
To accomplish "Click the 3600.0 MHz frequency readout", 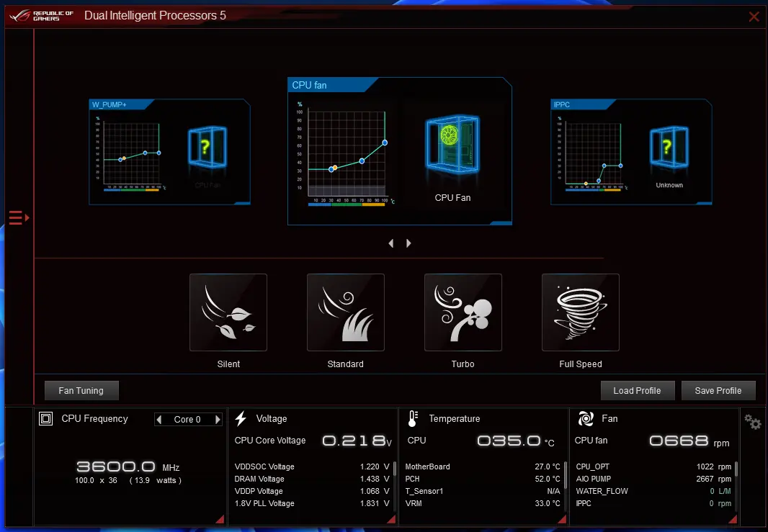I will (128, 466).
